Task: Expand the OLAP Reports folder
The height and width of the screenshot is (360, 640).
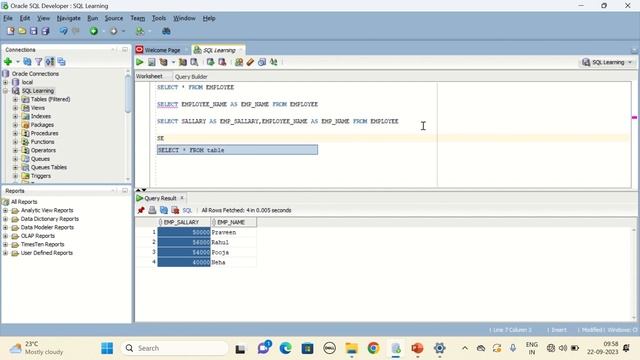Action: [6, 236]
